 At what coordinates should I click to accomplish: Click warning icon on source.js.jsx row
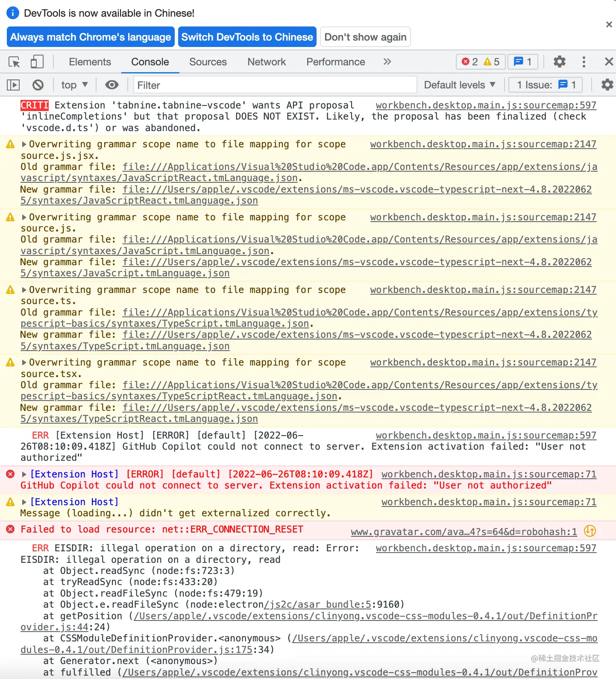tap(10, 144)
